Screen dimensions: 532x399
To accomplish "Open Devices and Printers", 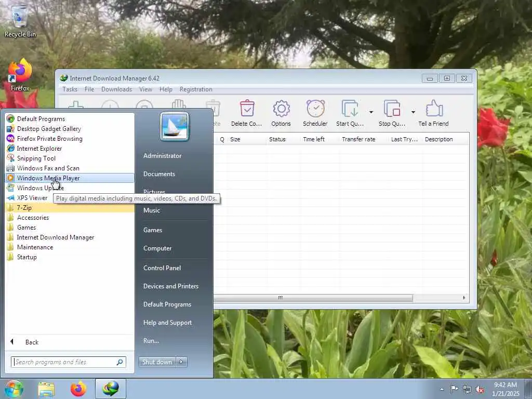I will pos(170,286).
